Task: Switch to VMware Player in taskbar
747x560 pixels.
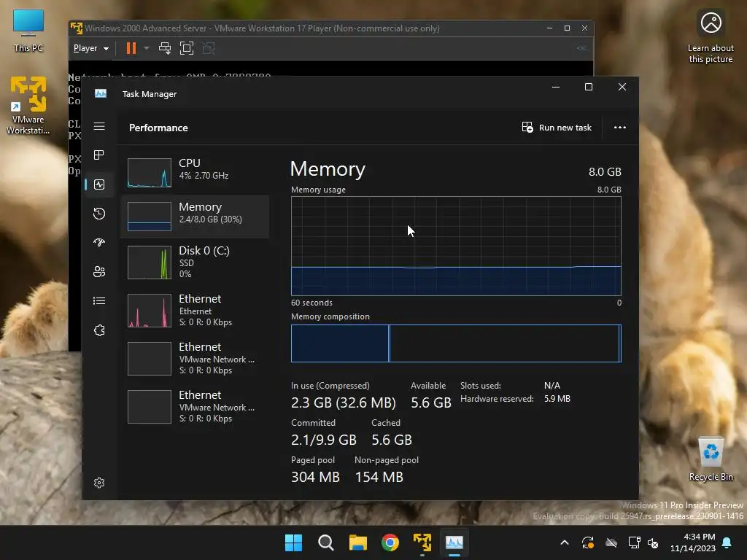Action: coord(422,542)
